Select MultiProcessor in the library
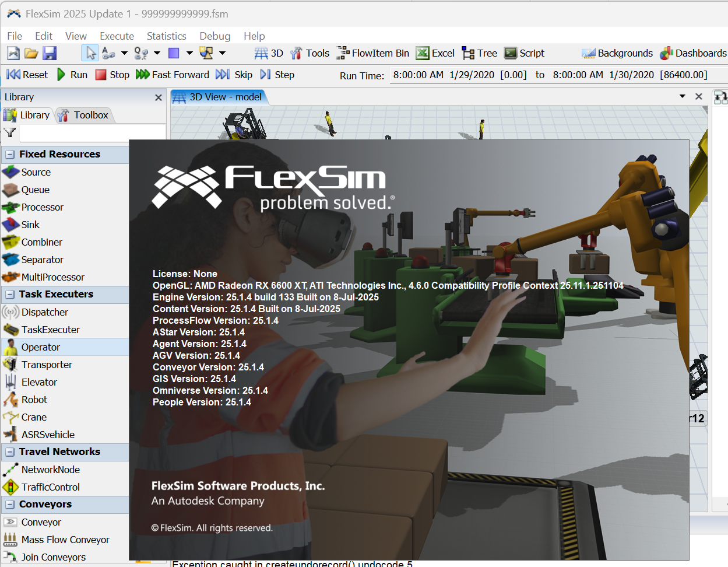Image resolution: width=728 pixels, height=567 pixels. click(64, 277)
